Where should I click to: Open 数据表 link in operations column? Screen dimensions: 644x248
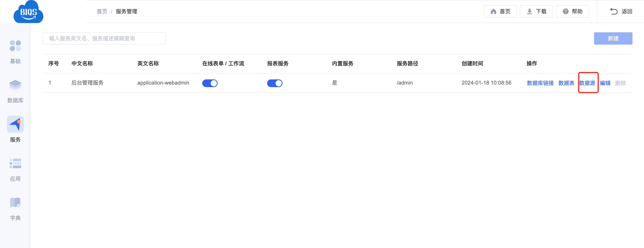click(566, 83)
